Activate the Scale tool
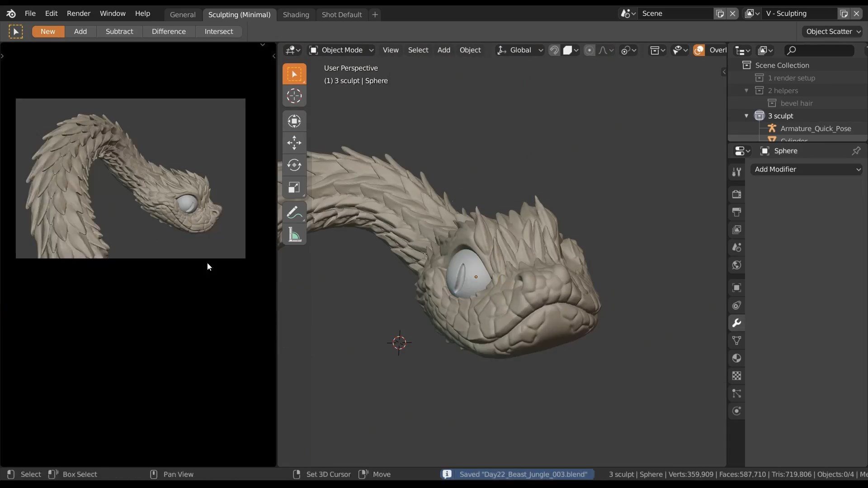The image size is (868, 488). tap(294, 187)
